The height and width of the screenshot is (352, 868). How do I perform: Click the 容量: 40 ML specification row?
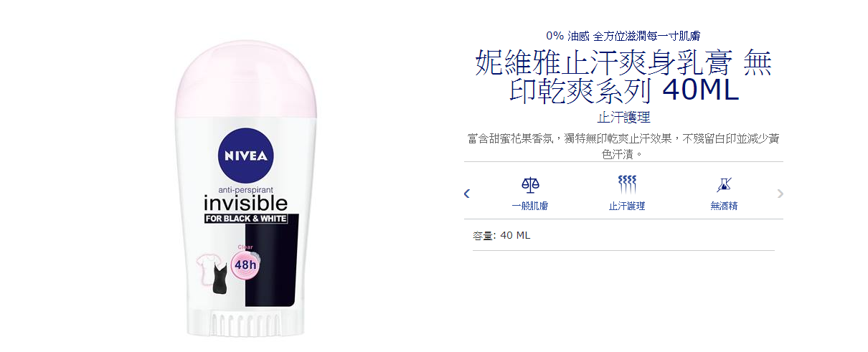coord(623,235)
